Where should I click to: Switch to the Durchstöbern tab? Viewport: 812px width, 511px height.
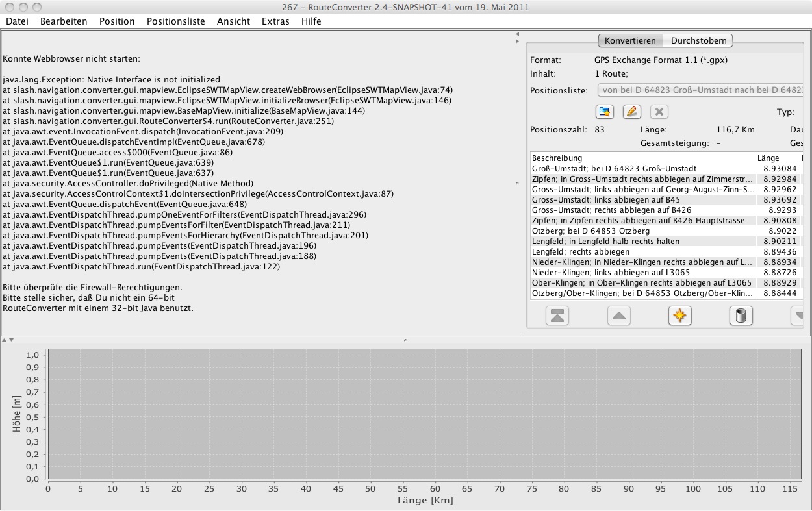(698, 40)
